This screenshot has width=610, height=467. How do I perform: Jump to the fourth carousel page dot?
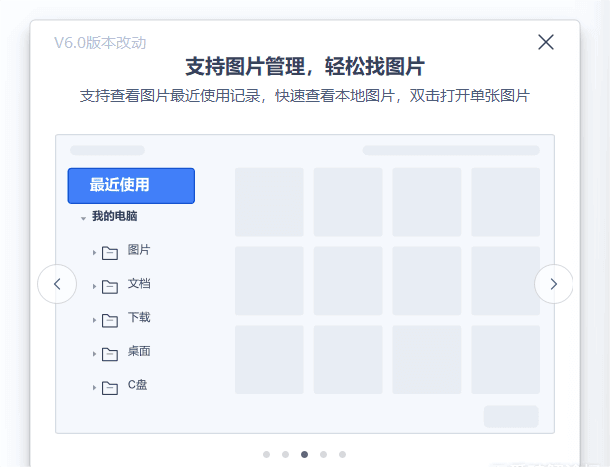coord(323,454)
